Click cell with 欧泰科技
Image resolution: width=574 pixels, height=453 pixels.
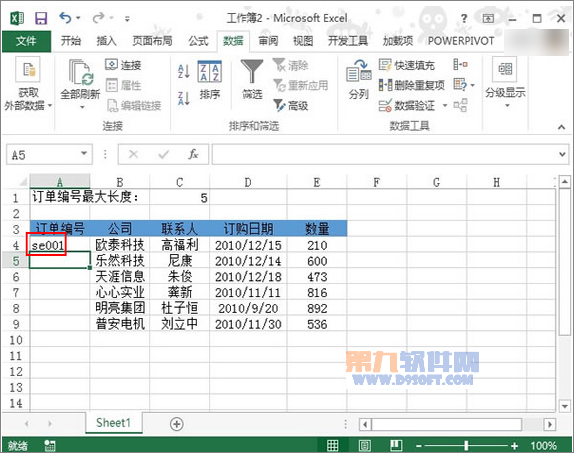point(120,245)
